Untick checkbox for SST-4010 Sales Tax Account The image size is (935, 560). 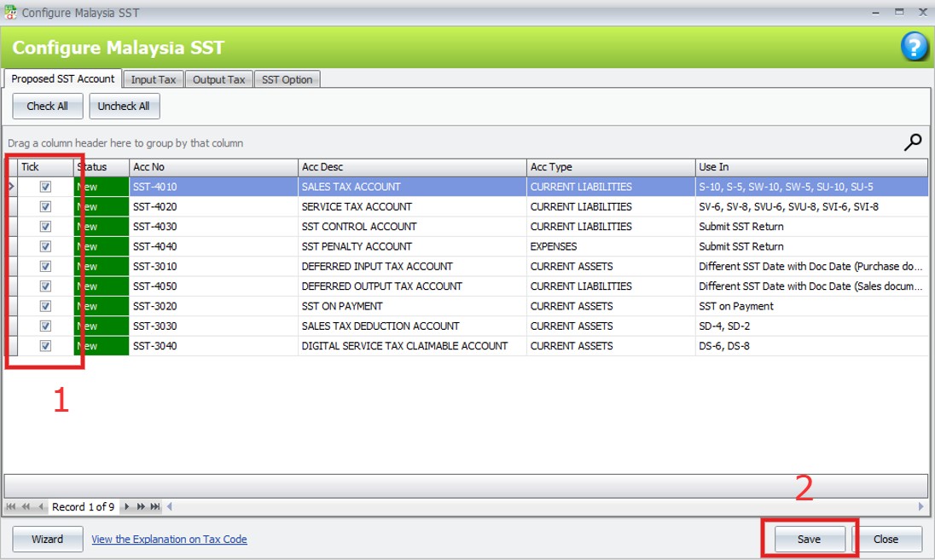46,187
